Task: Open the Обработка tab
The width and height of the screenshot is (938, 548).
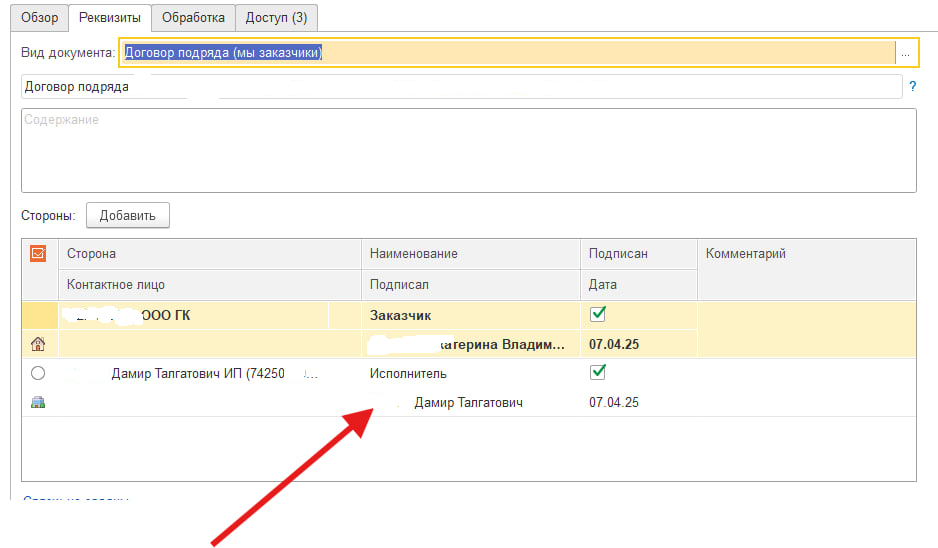Action: tap(194, 17)
